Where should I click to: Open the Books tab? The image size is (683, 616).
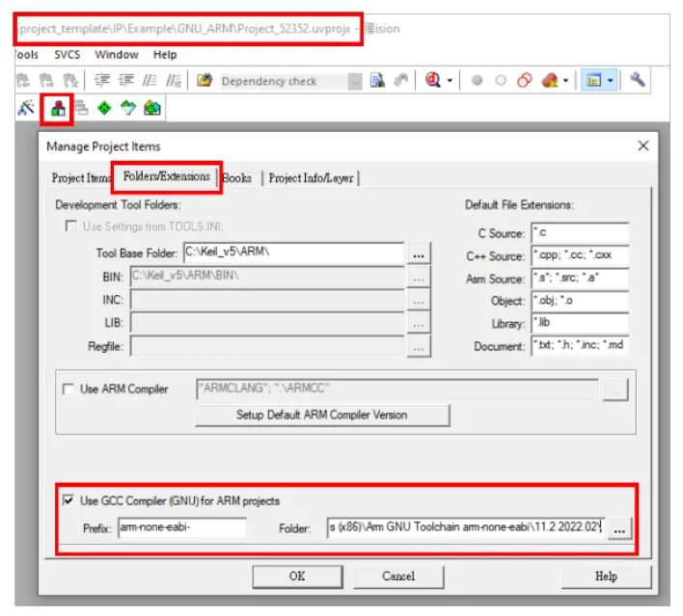(237, 178)
